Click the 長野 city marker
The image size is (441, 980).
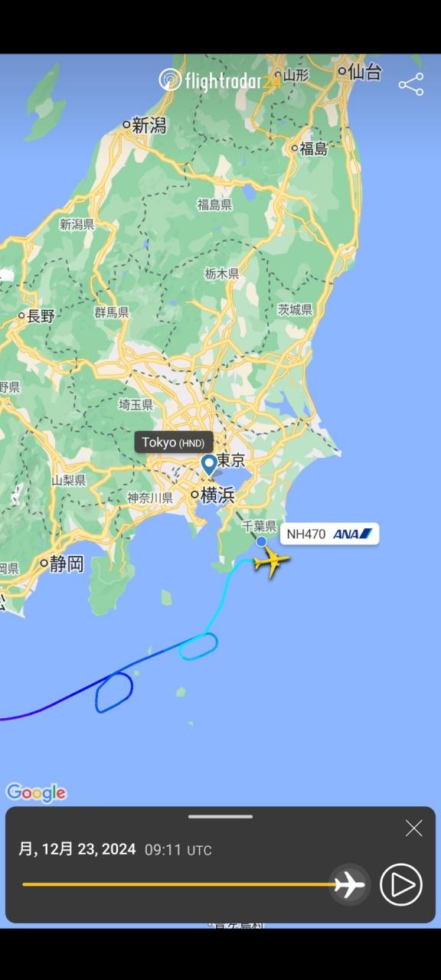pyautogui.click(x=22, y=315)
